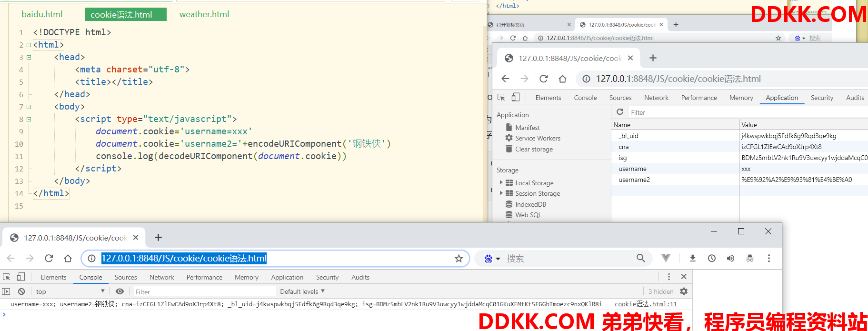This screenshot has width=868, height=331.
Task: Open Security tab in upper-right DevTools
Action: coord(822,98)
